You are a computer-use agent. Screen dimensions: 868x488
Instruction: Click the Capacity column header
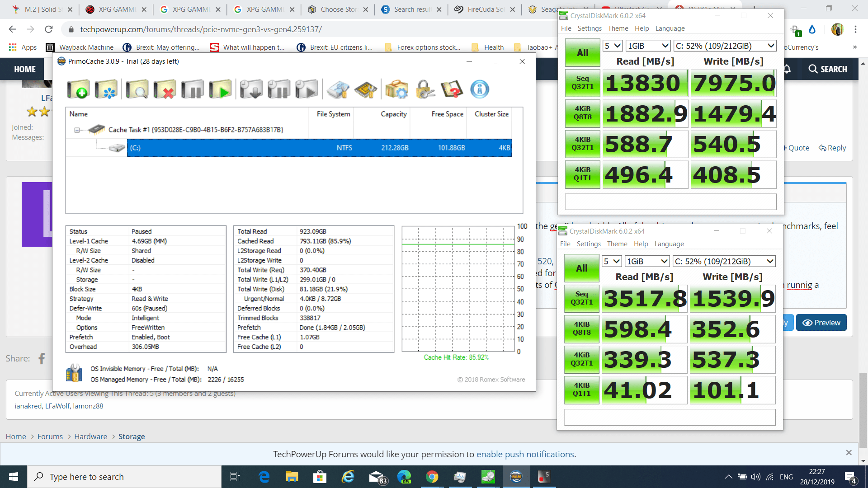[x=393, y=114]
